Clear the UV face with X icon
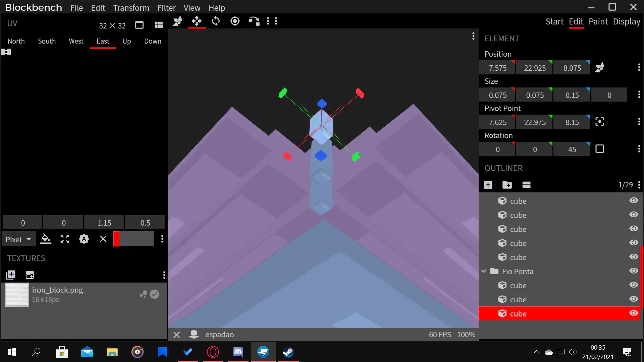The width and height of the screenshot is (644, 362). (x=103, y=239)
